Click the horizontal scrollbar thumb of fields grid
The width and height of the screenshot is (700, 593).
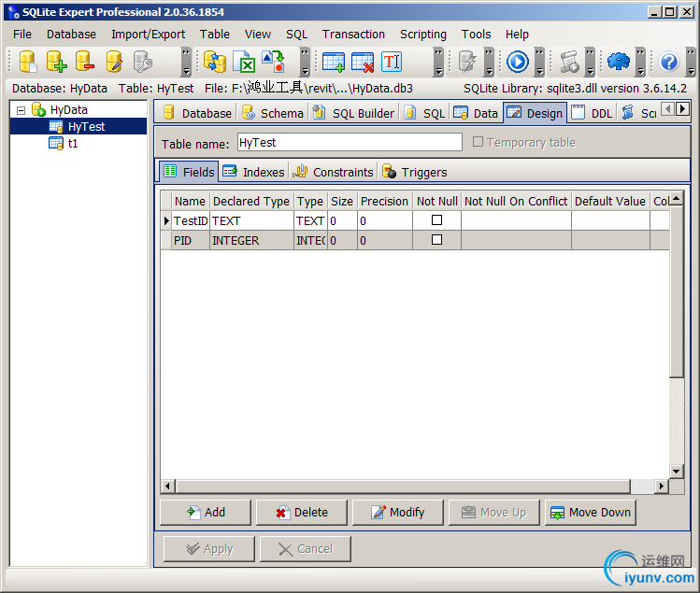click(403, 486)
